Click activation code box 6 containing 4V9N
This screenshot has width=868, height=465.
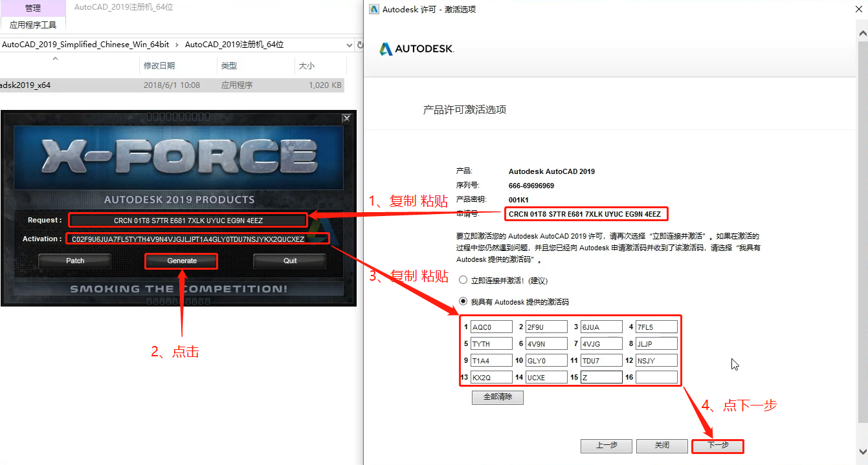coord(546,343)
